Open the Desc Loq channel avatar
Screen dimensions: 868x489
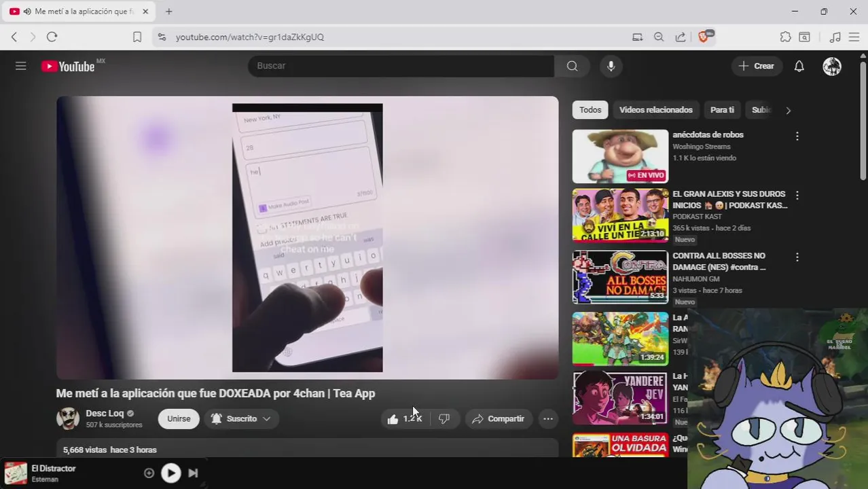coord(68,418)
